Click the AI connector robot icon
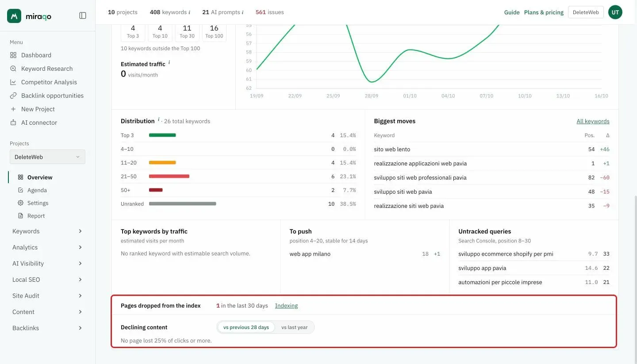The width and height of the screenshot is (637, 364). [x=13, y=123]
